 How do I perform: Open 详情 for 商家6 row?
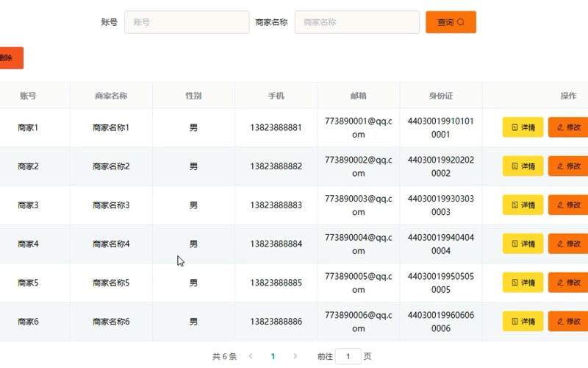(523, 322)
